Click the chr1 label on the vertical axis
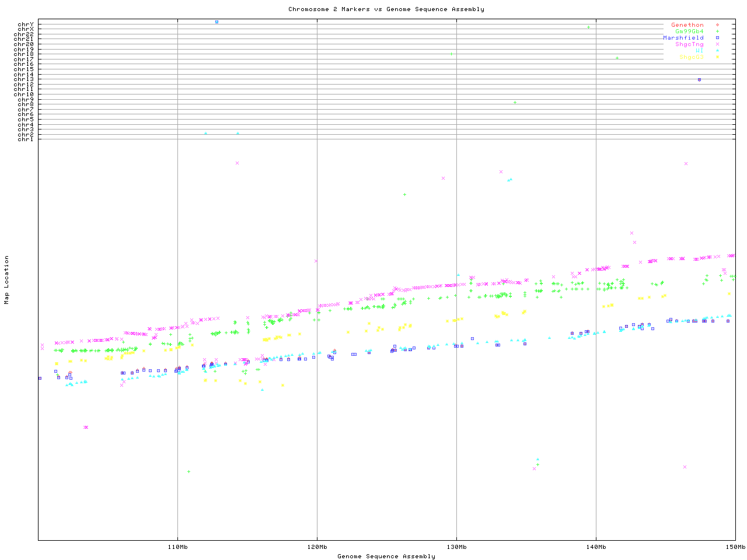 pyautogui.click(x=25, y=139)
